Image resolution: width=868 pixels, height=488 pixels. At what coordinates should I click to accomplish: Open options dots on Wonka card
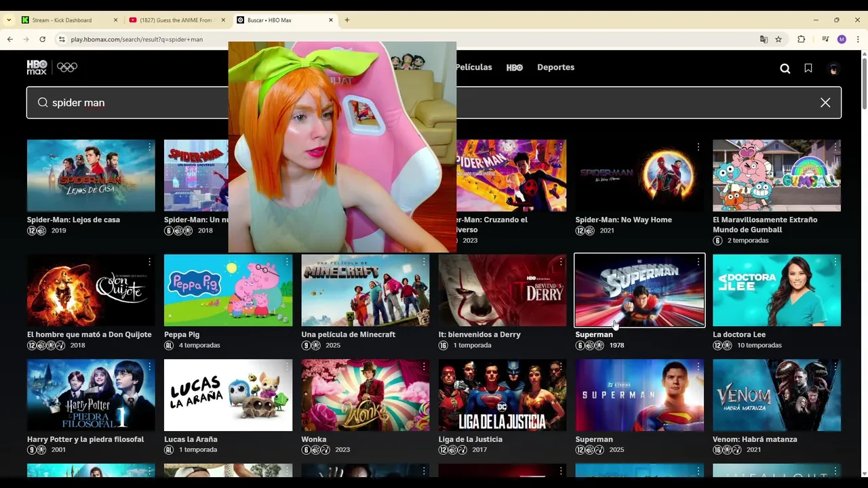coord(424,367)
